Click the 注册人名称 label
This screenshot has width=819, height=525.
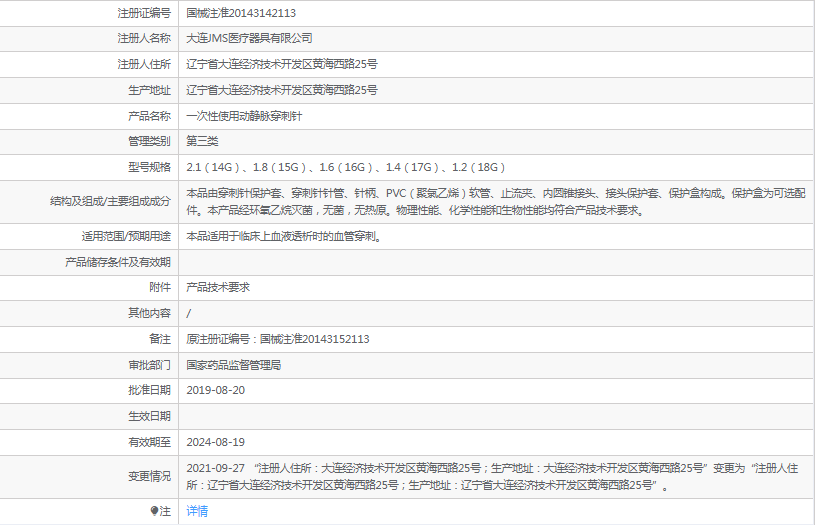(x=144, y=38)
